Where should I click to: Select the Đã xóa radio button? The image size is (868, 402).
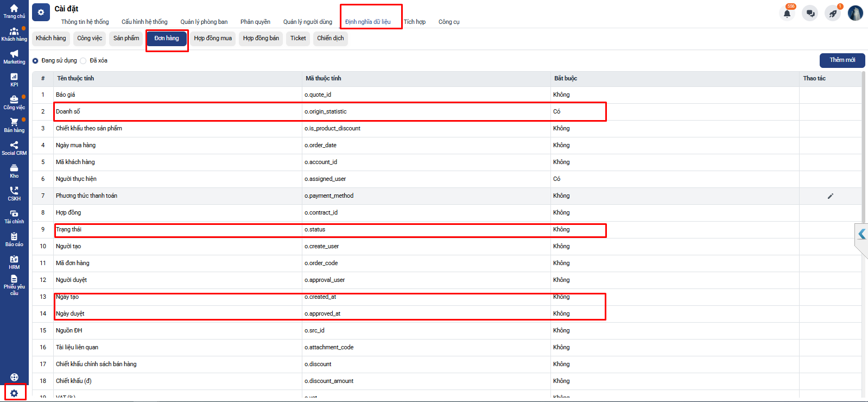[84, 61]
